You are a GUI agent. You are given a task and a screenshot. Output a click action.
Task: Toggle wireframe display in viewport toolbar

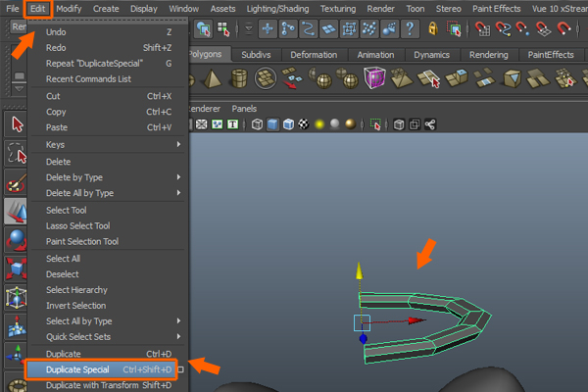[x=257, y=124]
